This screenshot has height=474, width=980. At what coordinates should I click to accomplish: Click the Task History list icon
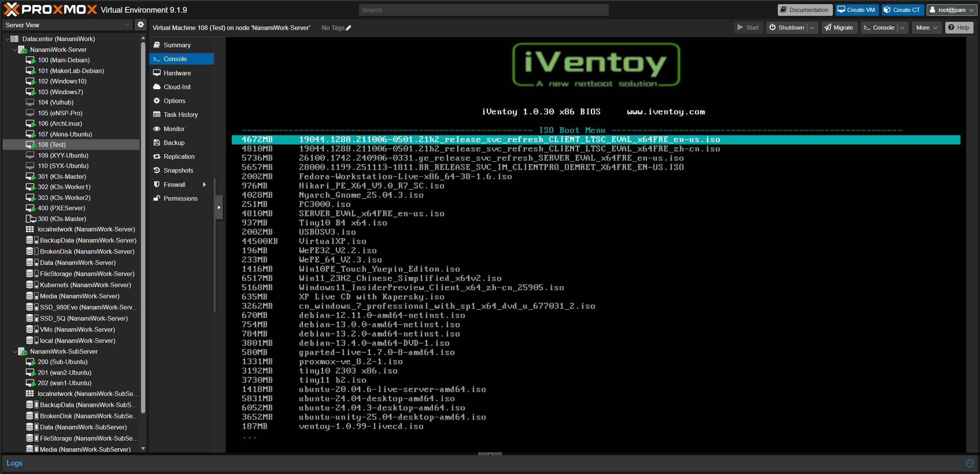[x=157, y=114]
